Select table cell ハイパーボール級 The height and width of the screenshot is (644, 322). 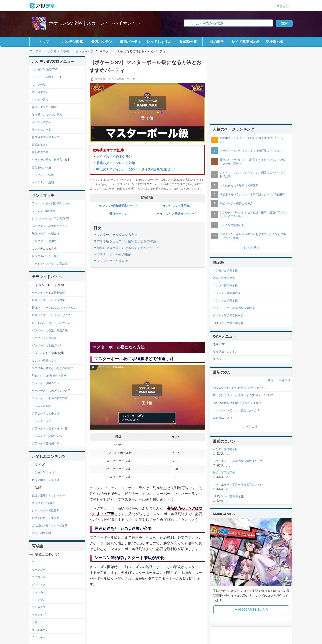(x=118, y=469)
